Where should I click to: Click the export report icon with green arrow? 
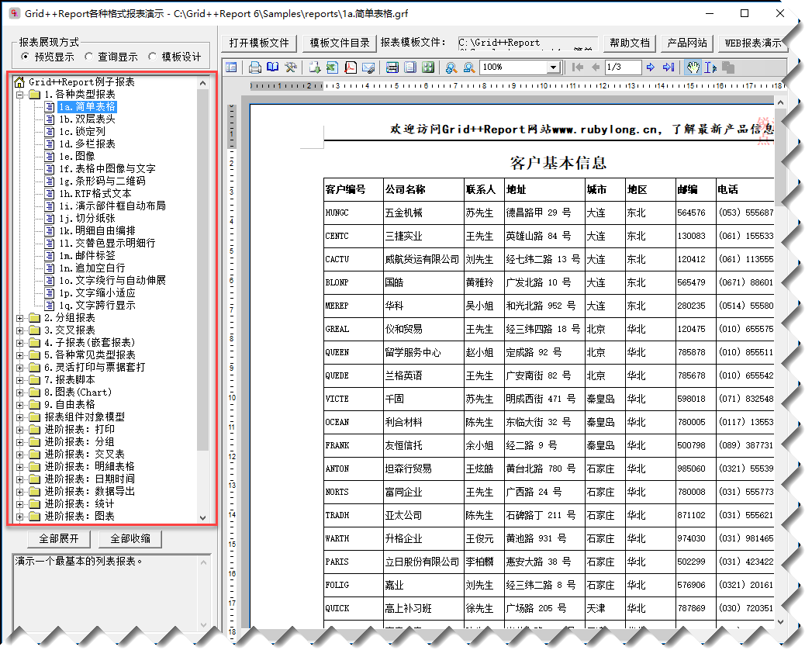click(314, 67)
